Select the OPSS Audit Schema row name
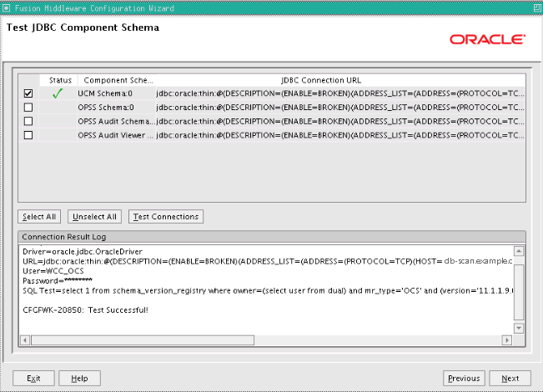Screen dimensions: 543x392 point(116,121)
